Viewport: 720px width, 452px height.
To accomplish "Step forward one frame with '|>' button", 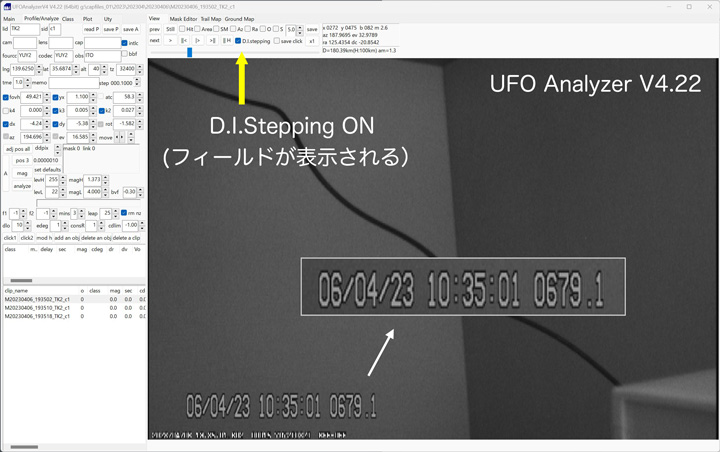I will pyautogui.click(x=198, y=40).
